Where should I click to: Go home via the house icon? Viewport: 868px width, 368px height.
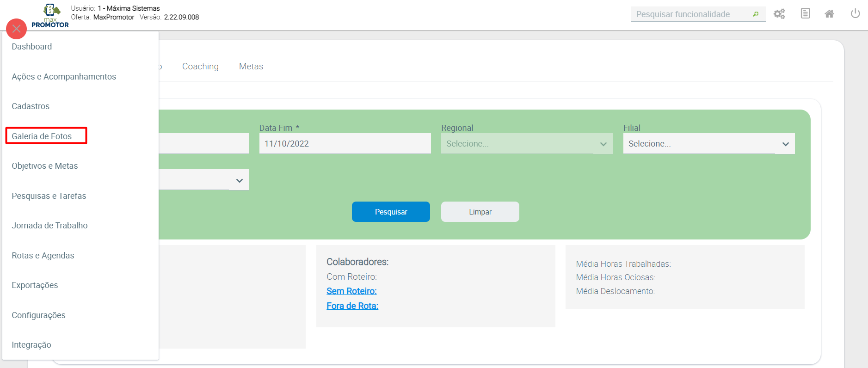(829, 14)
